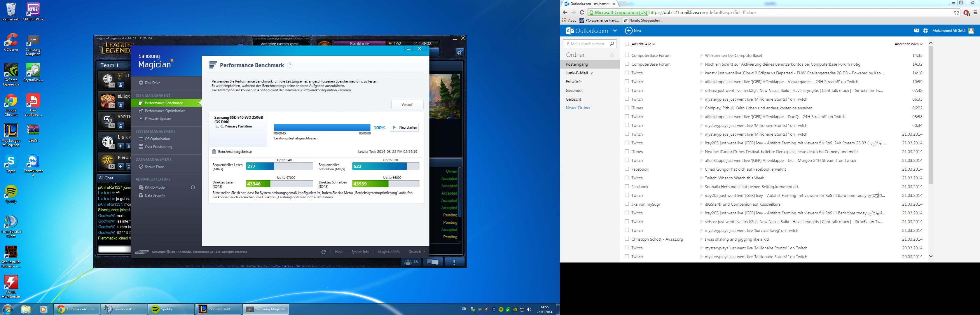Toggle RAPID Mode radio indicator
Image resolution: width=980 pixels, height=315 pixels.
point(193,188)
